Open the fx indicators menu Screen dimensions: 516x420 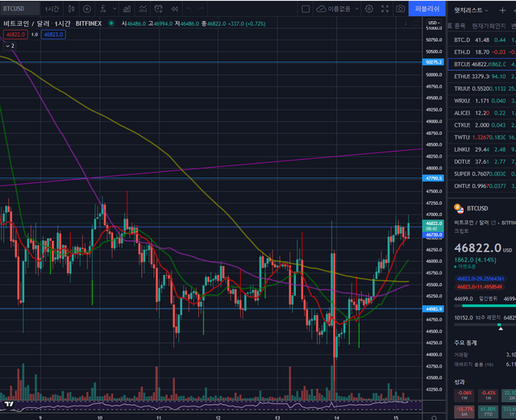pos(103,9)
